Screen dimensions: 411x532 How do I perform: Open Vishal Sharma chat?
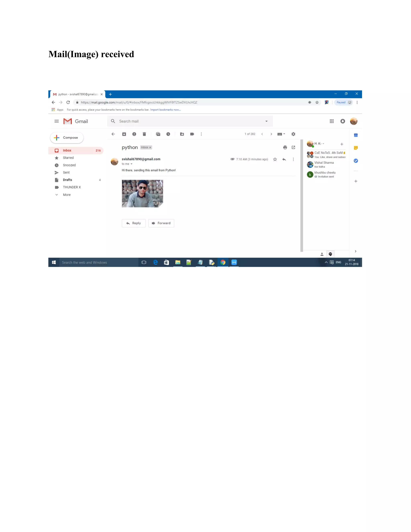click(326, 165)
